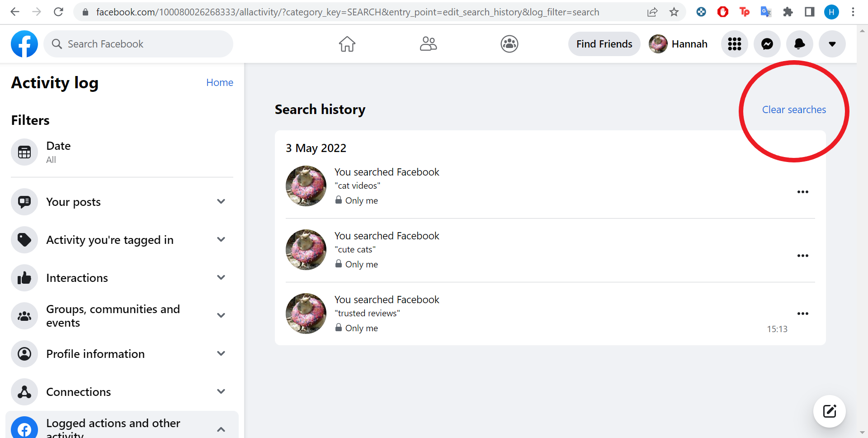This screenshot has height=438, width=868.
Task: Click the Facebook logo icon
Action: point(24,44)
